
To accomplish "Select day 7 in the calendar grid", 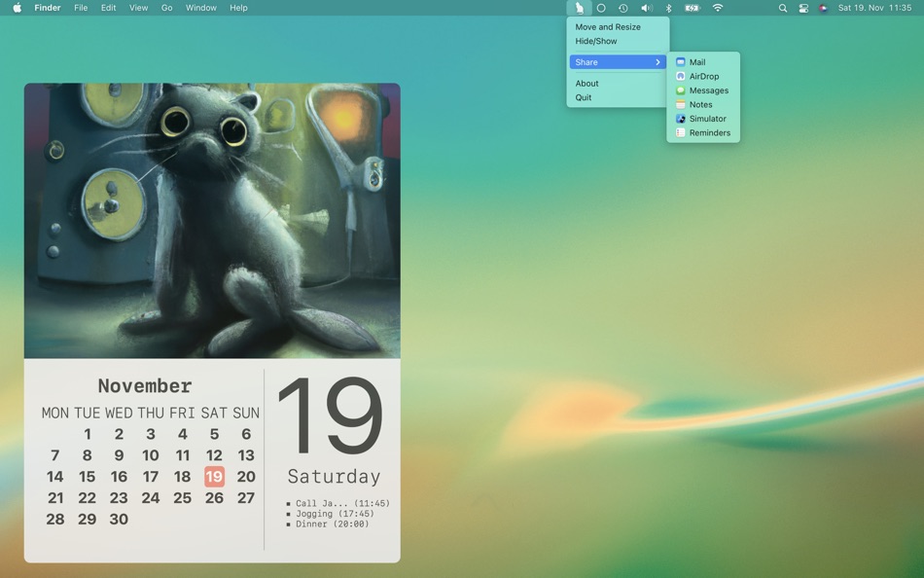I will pyautogui.click(x=54, y=455).
